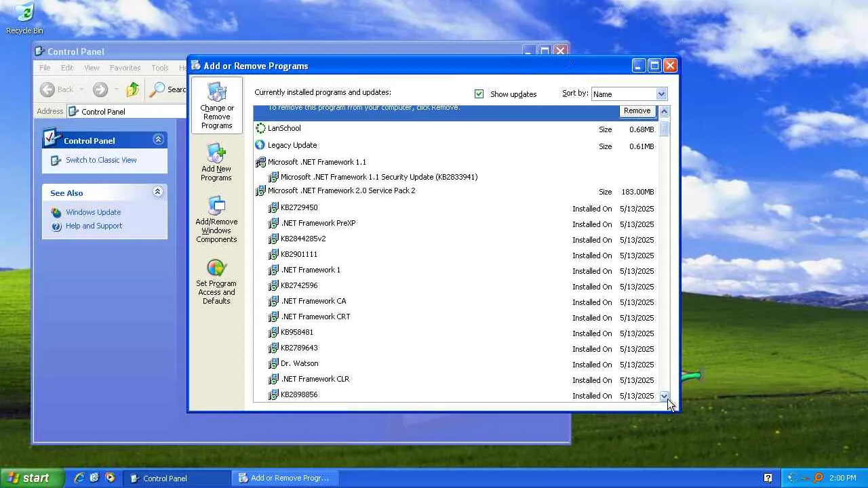This screenshot has height=488, width=868.
Task: Click the icon beside Dr. Watson
Action: pyautogui.click(x=273, y=363)
